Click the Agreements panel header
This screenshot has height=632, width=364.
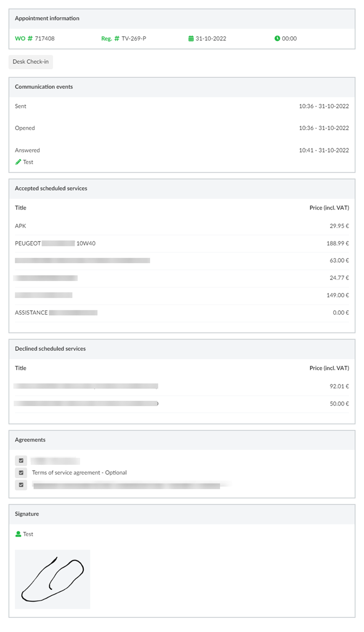pos(30,440)
